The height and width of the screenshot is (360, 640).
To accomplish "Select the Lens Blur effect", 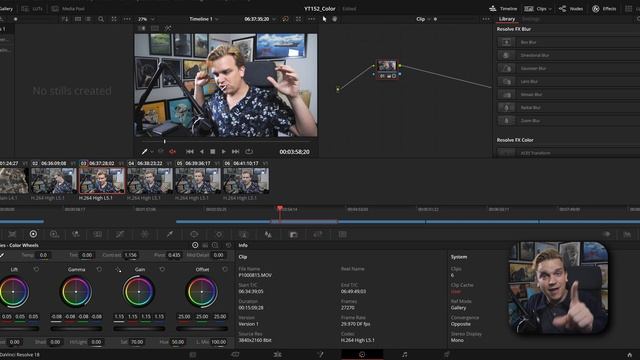I will 568,81.
